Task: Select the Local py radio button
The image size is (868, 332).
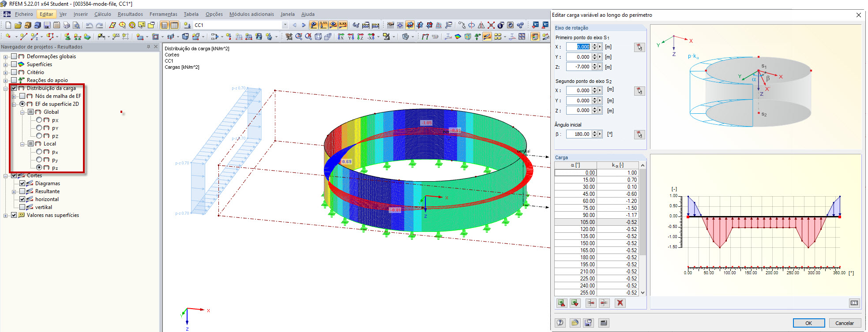Action: tap(39, 160)
